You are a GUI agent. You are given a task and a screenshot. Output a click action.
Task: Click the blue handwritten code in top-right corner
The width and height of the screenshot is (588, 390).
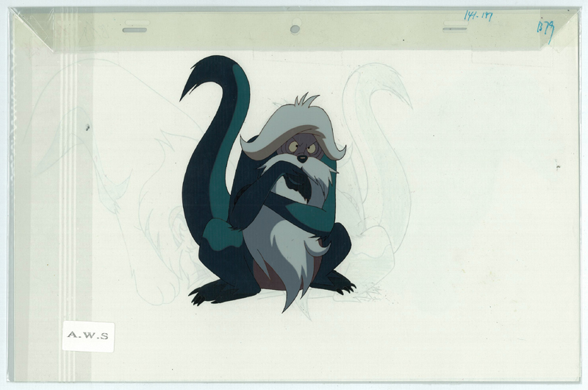pos(545,28)
